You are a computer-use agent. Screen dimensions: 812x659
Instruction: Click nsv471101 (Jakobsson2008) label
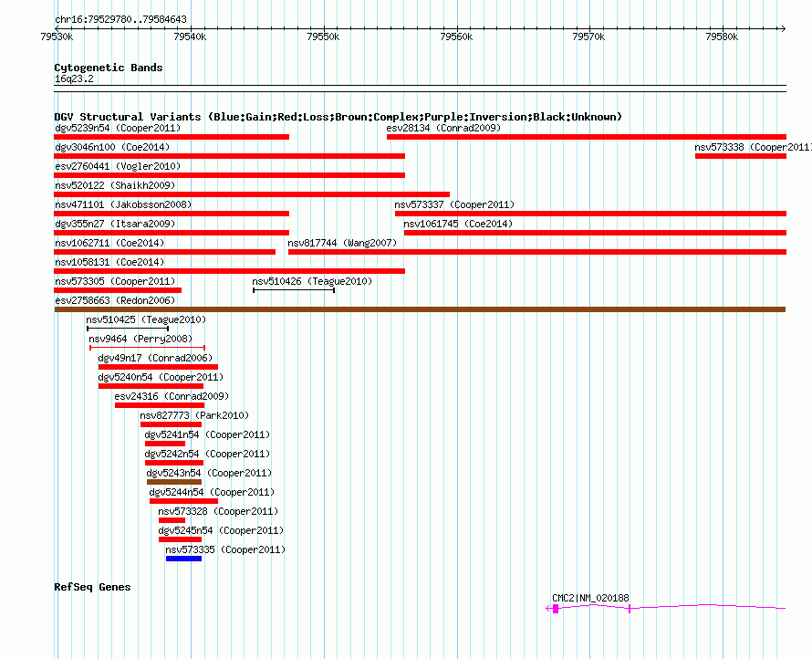[123, 204]
